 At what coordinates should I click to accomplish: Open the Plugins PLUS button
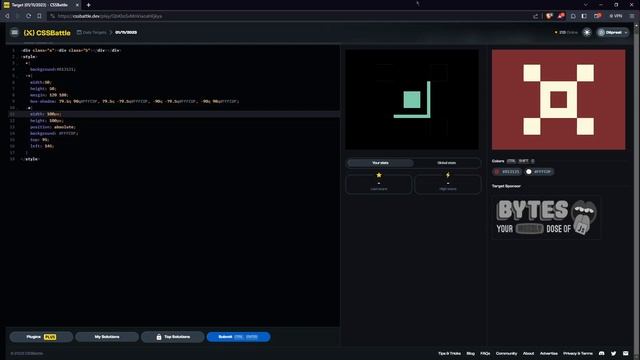click(41, 337)
